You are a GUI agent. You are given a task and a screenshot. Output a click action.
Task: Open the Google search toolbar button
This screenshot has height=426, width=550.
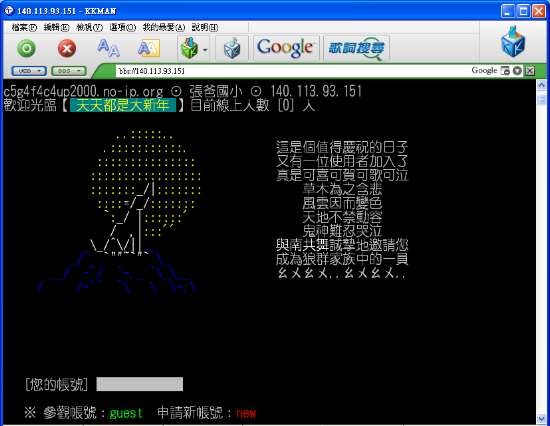pos(285,48)
